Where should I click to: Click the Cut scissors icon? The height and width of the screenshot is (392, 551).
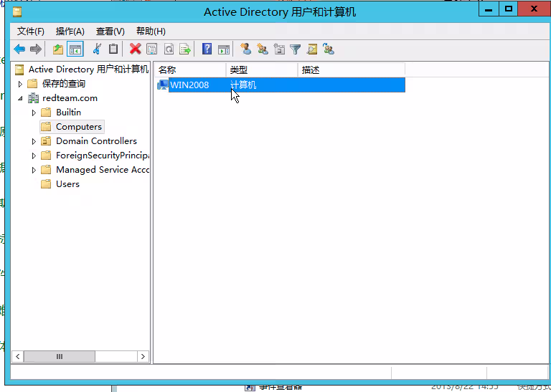97,49
